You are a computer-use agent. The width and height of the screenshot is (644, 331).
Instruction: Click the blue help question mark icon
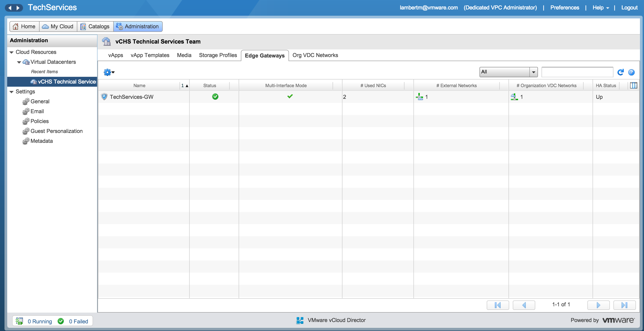click(x=631, y=72)
